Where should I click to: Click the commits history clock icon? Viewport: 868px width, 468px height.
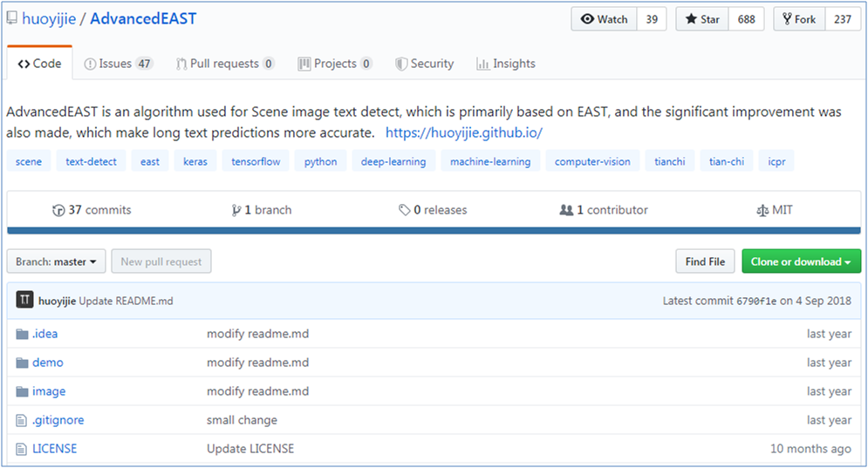[58, 210]
